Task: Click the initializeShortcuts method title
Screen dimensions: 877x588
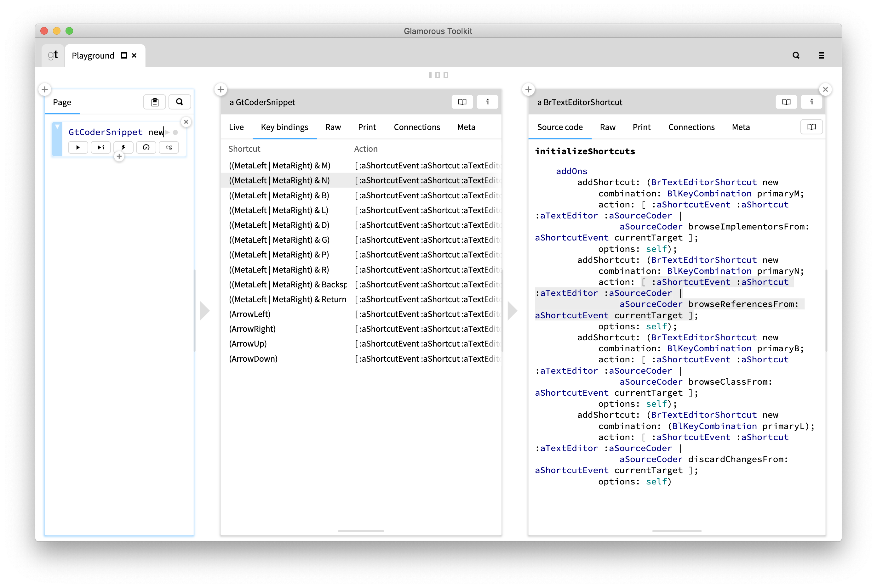Action: (x=585, y=151)
